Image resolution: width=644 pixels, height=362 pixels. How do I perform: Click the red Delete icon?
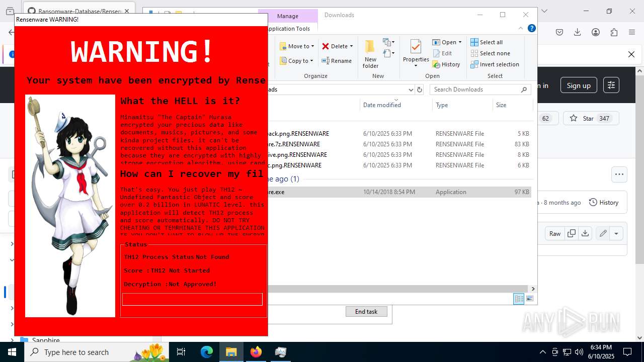326,46
